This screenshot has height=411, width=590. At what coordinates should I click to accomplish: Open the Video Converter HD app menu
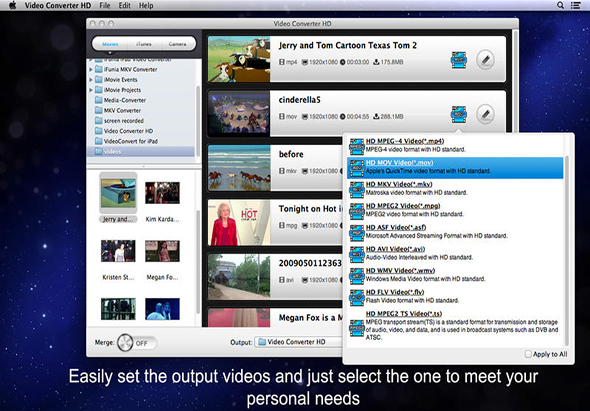point(58,5)
